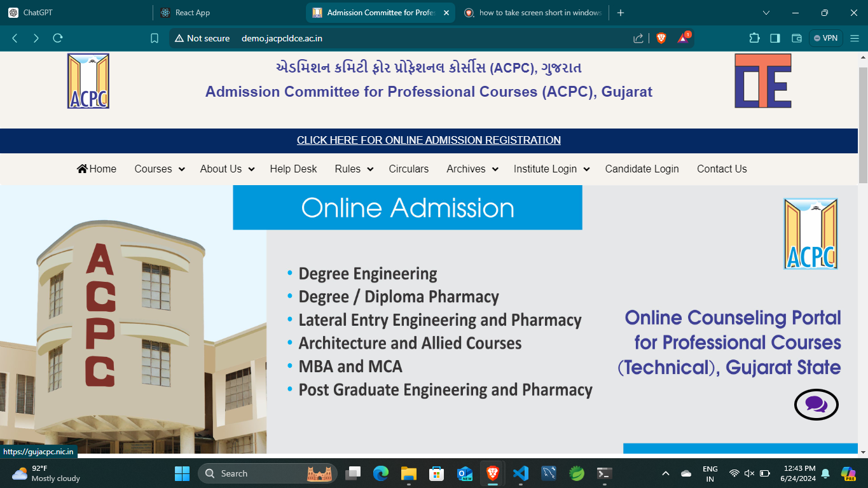
Task: Click the online admission registration link
Action: point(429,141)
